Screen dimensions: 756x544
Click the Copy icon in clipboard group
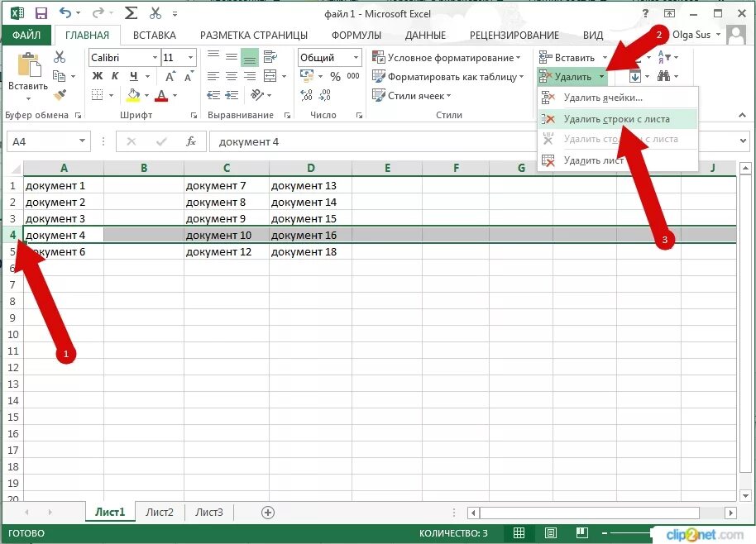click(59, 76)
